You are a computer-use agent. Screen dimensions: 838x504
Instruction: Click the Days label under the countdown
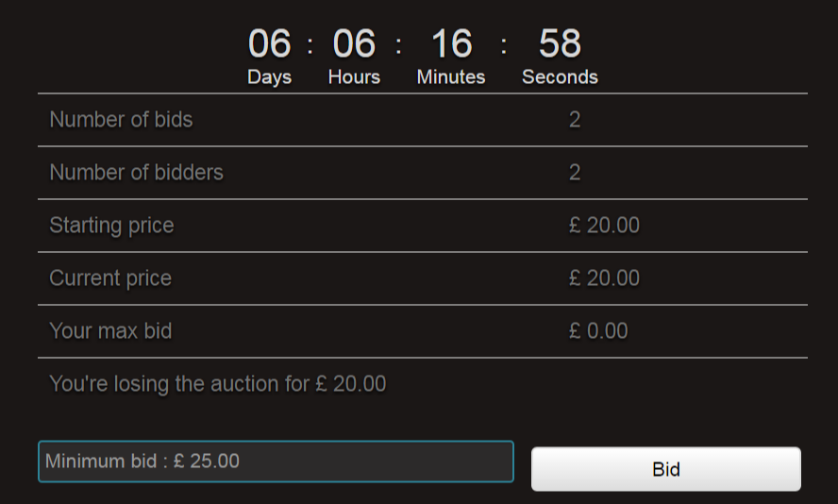click(270, 77)
